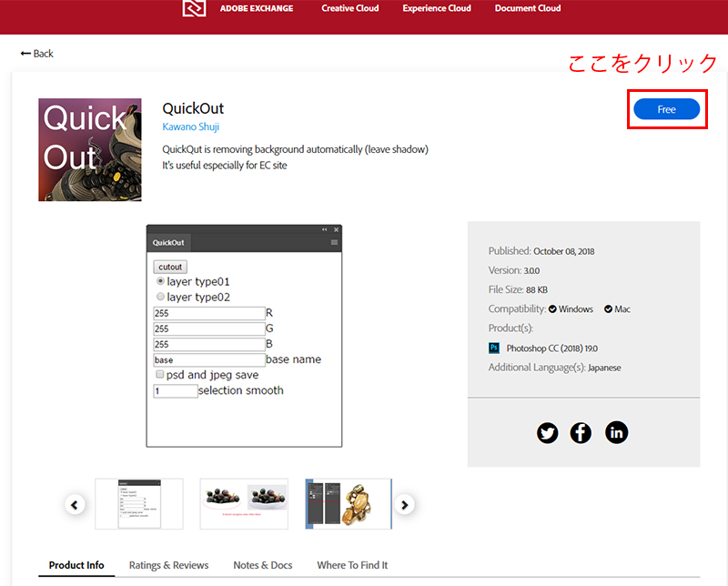728x586 pixels.
Task: Click the blue Free button
Action: coord(666,109)
